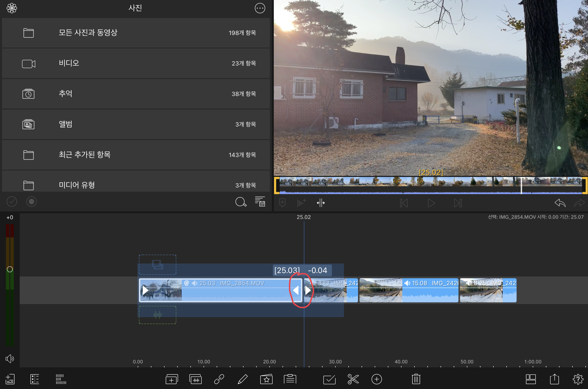Toggle the record circle button
588x389 pixels.
[32, 202]
